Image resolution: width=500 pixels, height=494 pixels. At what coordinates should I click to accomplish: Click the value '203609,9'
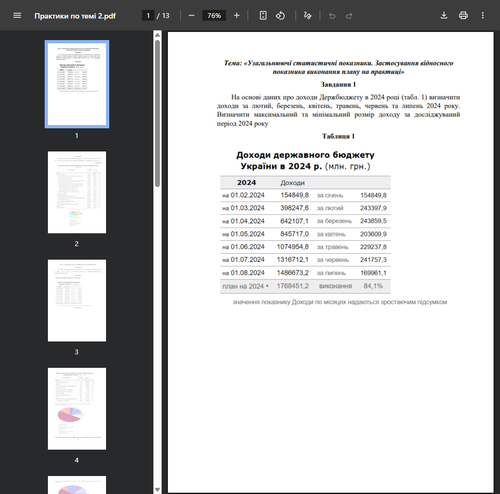[373, 234]
